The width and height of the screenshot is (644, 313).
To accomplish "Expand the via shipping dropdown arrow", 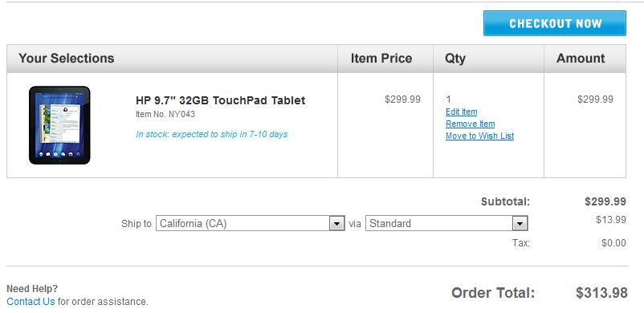I will point(520,224).
